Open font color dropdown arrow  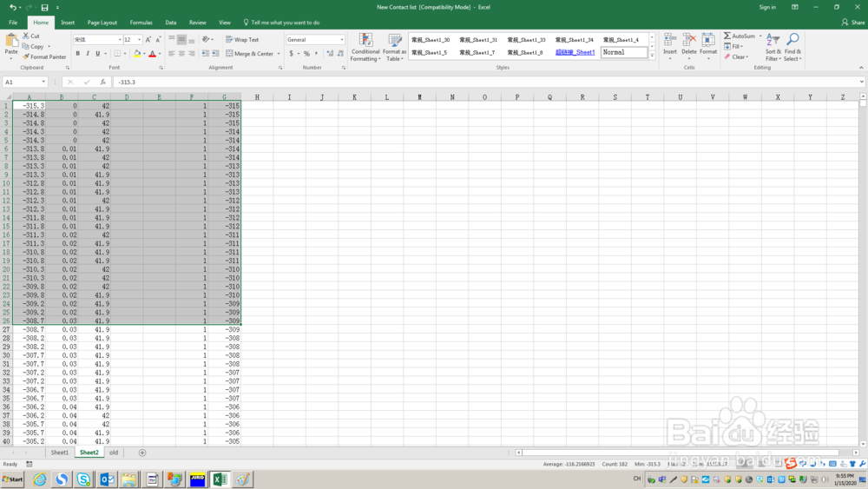pyautogui.click(x=160, y=54)
